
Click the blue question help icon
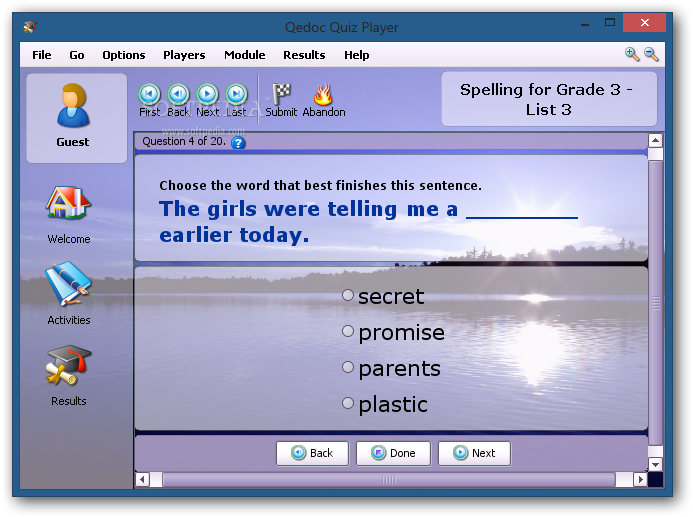pos(238,143)
